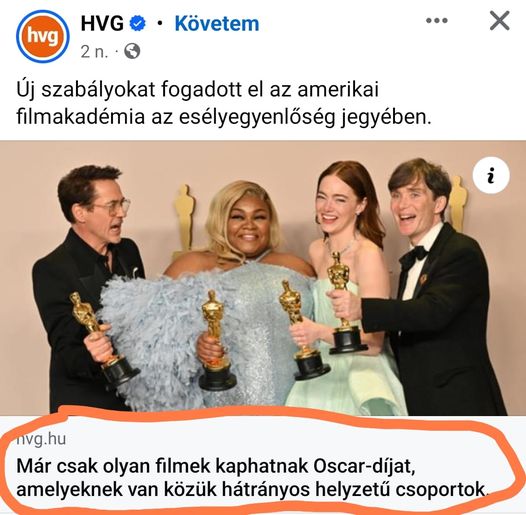Open the post timestamp "2 n."
The height and width of the screenshot is (515, 526).
tap(95, 52)
